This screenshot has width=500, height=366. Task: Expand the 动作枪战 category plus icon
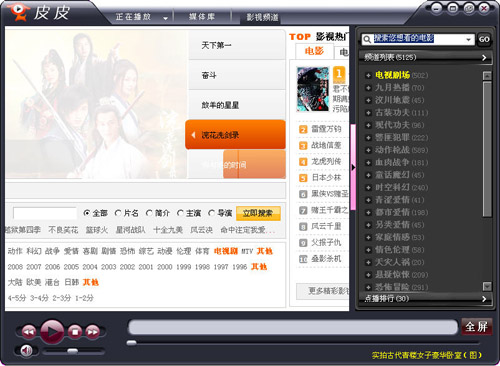[368, 150]
